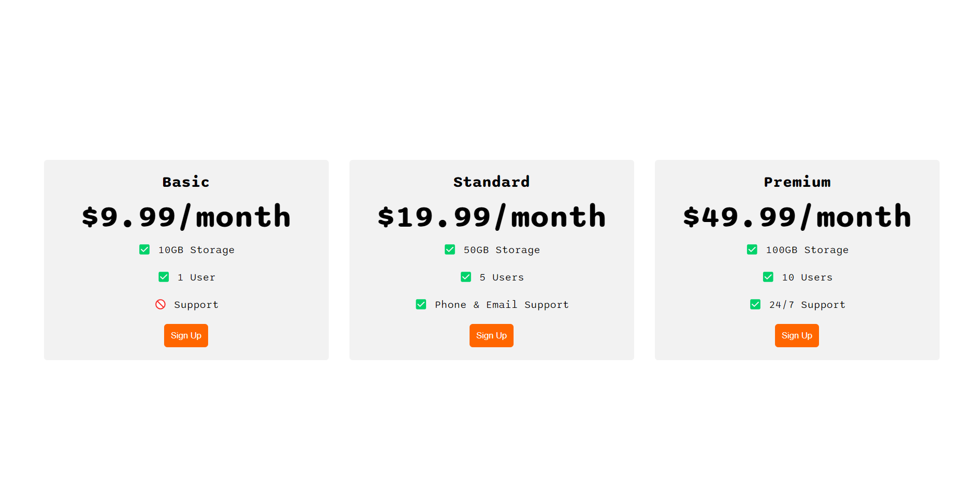Viewport: 980px width, 503px height.
Task: Toggle the 10 Users checkbox in Premium plan
Action: click(768, 277)
